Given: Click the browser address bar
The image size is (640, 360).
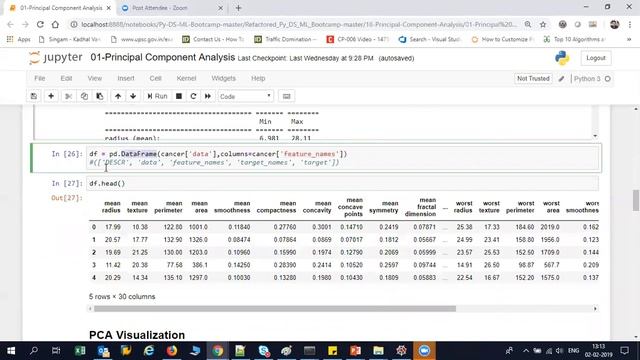Looking at the screenshot, I should (x=299, y=24).
